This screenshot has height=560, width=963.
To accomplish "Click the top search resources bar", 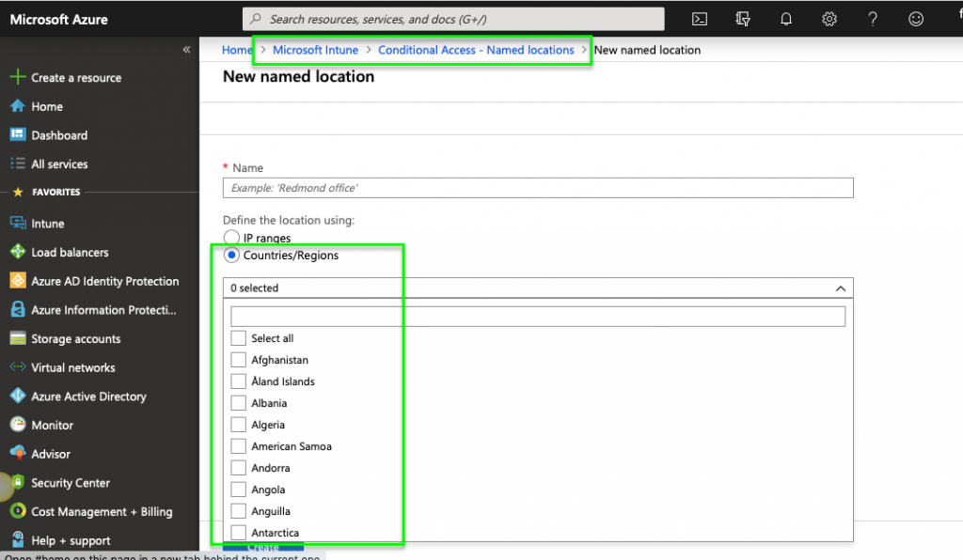I will pos(453,19).
